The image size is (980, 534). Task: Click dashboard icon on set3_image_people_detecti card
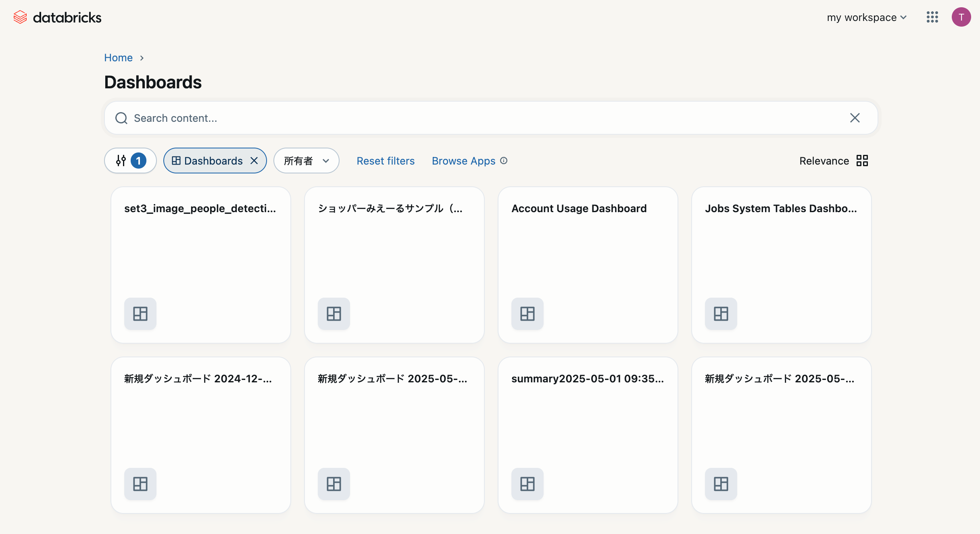[x=140, y=313]
